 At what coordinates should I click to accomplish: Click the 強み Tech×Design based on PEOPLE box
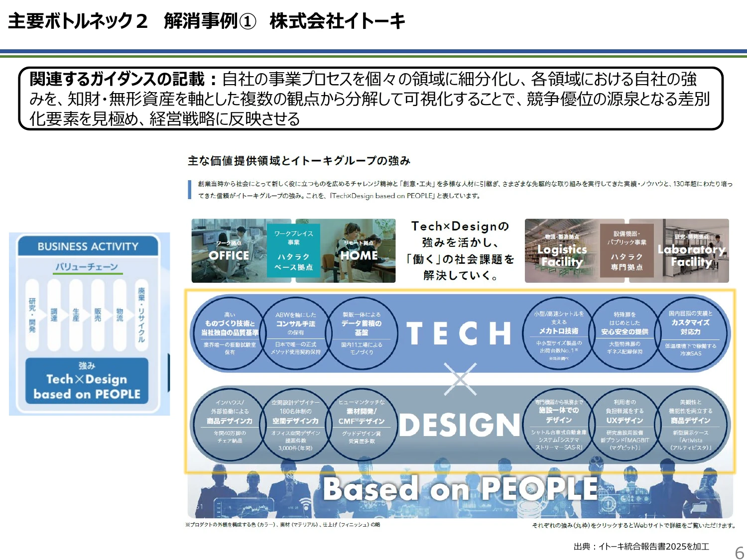(x=87, y=381)
